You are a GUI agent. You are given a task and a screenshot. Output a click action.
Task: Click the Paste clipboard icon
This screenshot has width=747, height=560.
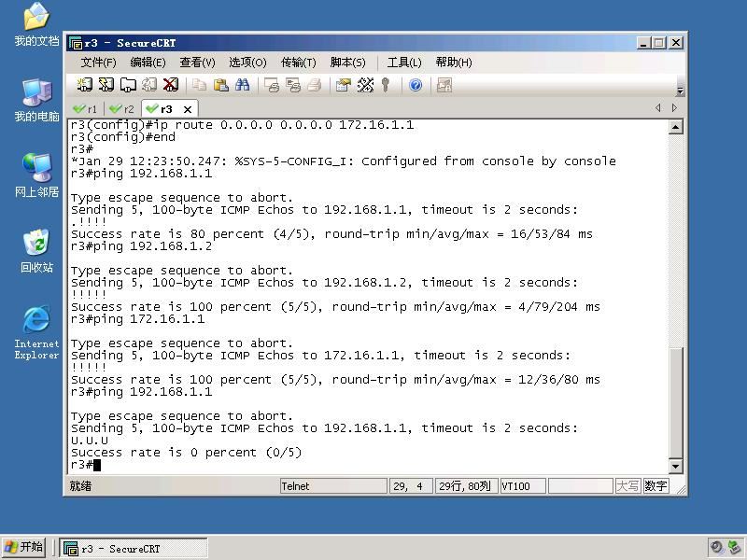click(x=220, y=85)
